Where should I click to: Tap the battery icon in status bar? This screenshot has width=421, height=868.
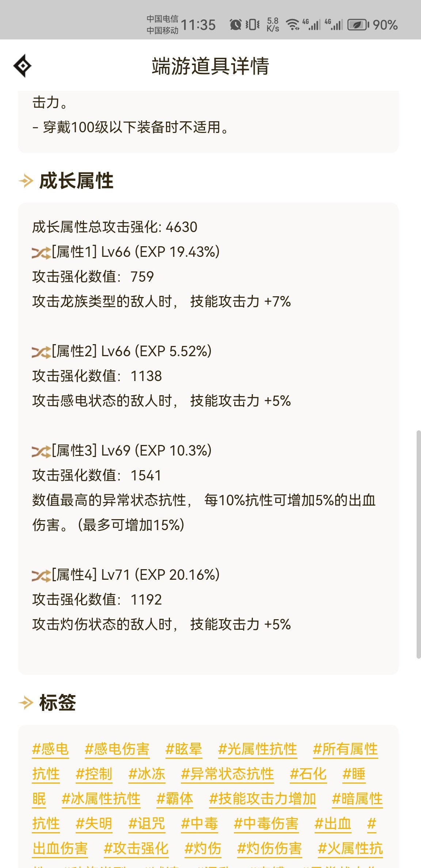(358, 25)
